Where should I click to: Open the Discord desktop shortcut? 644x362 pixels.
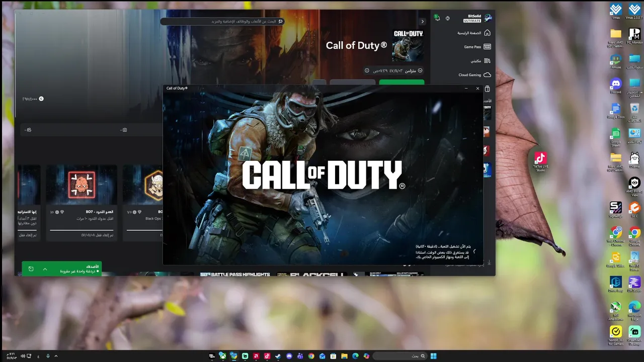[x=616, y=85]
